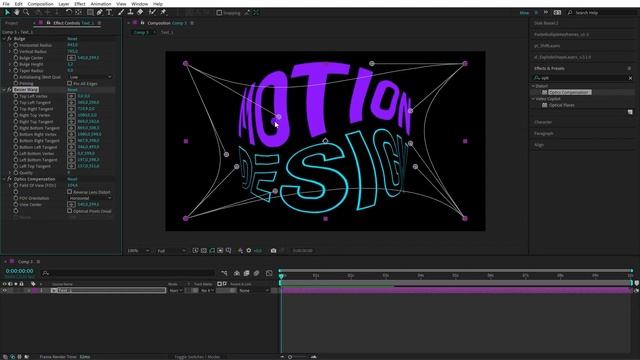Toggle the Optics Compensation fx switch
Screen dimensions: 640x360
[x=9, y=179]
